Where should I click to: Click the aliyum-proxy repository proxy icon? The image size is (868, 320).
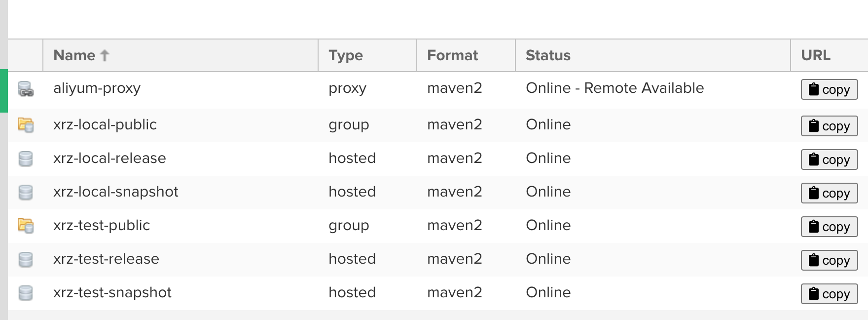point(26,89)
